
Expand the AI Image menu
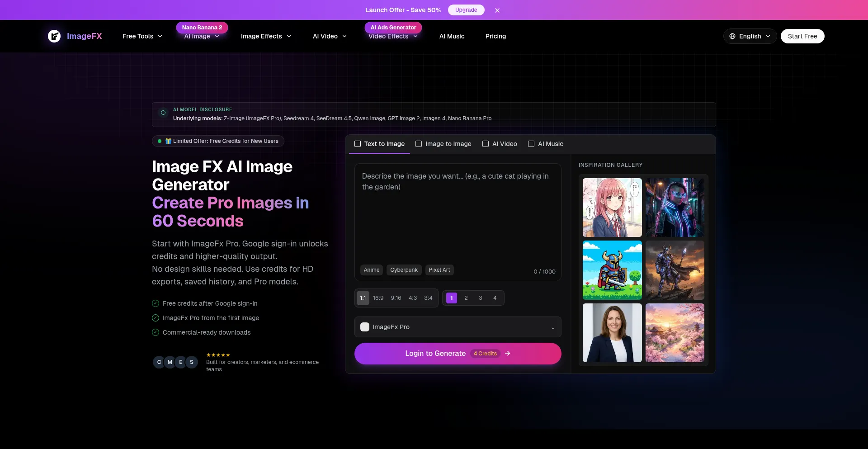pyautogui.click(x=202, y=36)
